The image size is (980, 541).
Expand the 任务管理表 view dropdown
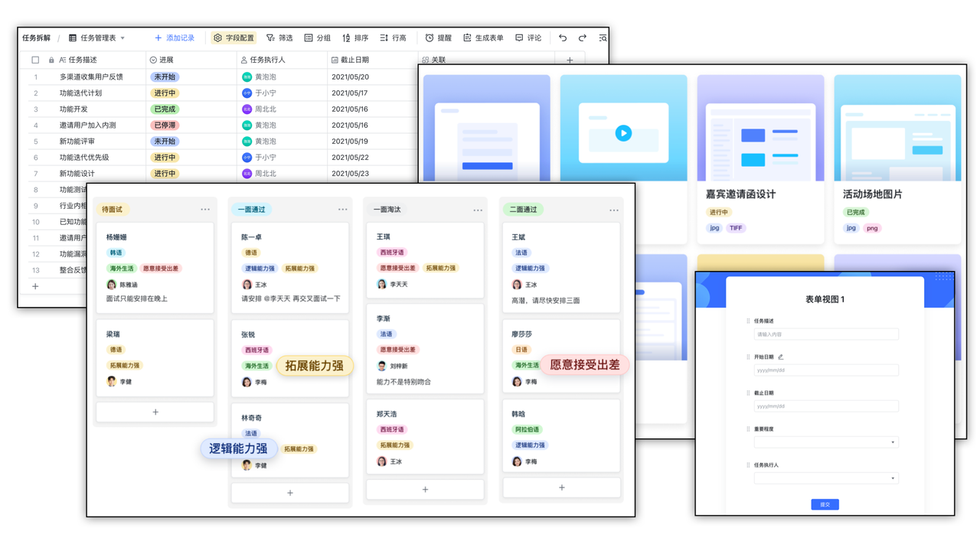click(x=122, y=38)
